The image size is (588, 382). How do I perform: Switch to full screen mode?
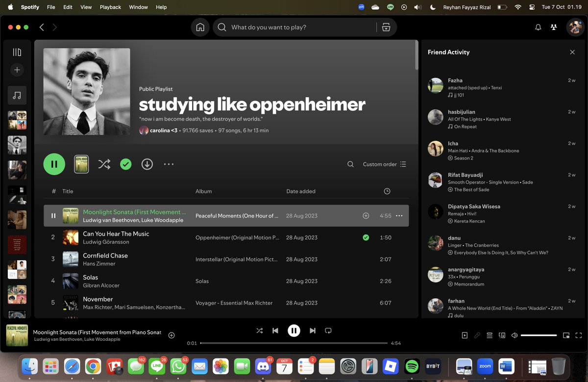pos(579,335)
